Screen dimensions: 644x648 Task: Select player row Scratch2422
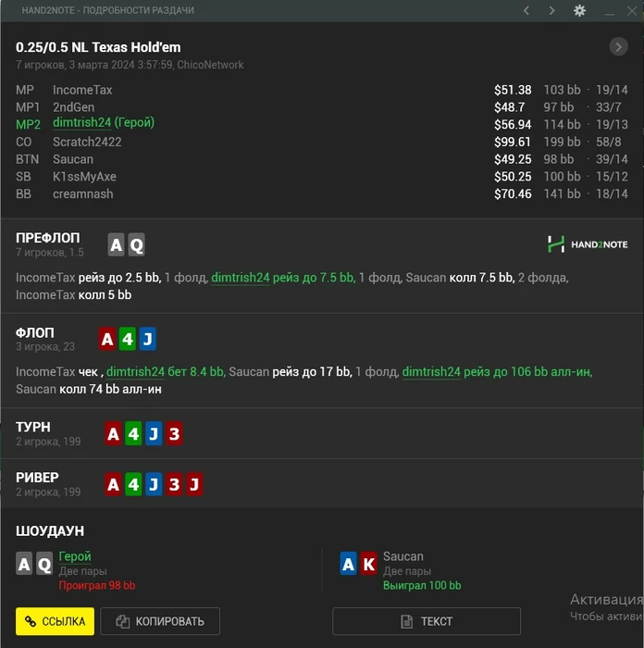(x=322, y=142)
